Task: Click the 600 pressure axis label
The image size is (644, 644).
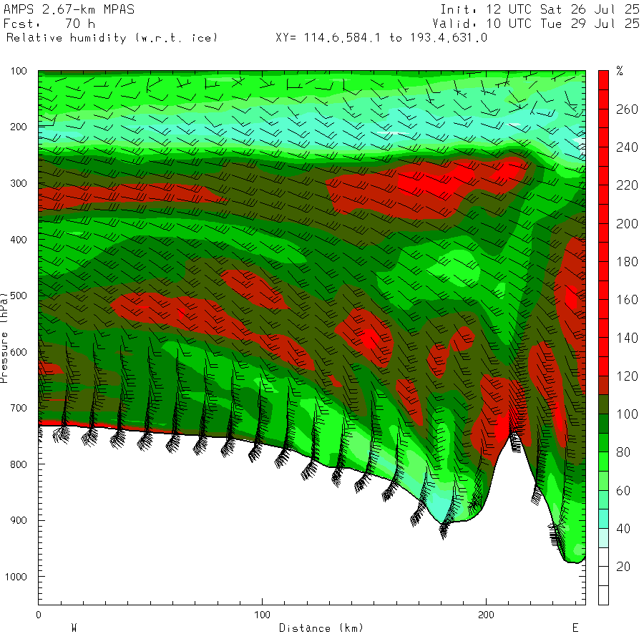Action: pyautogui.click(x=19, y=352)
